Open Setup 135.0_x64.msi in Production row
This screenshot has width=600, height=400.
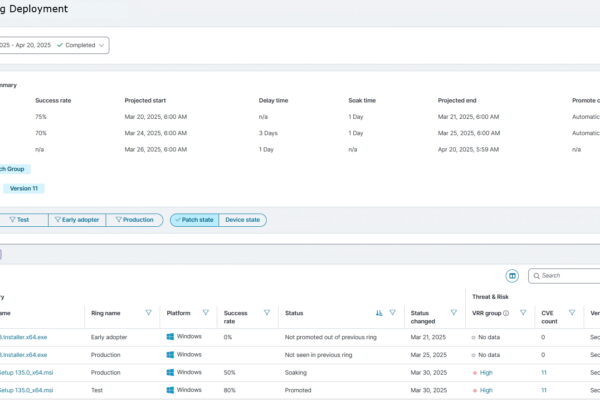coord(26,372)
